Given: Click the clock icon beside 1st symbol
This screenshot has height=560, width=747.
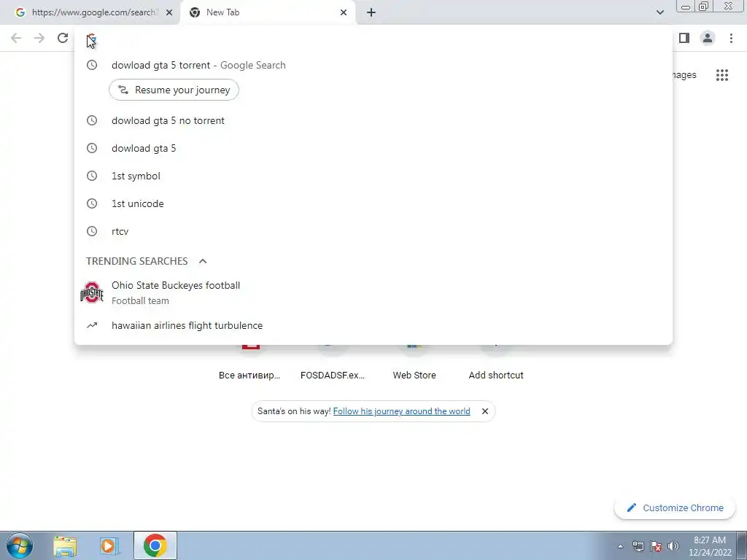Looking at the screenshot, I should tap(92, 176).
